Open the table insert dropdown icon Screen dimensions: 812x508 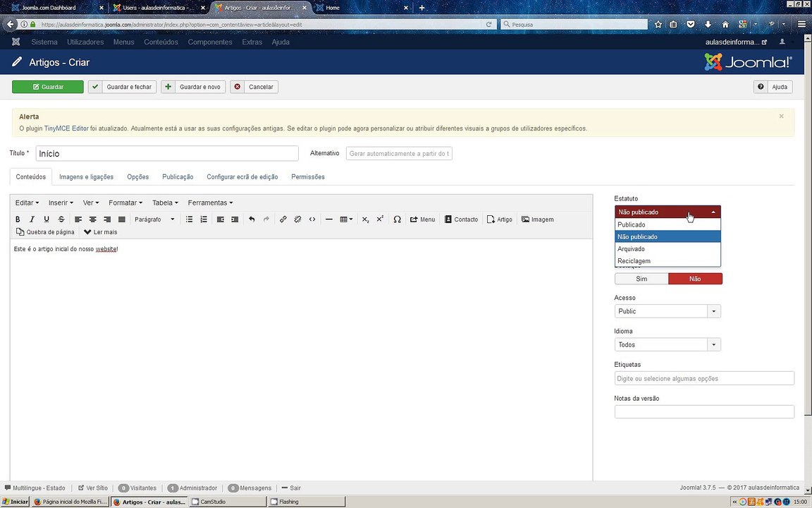click(x=346, y=219)
